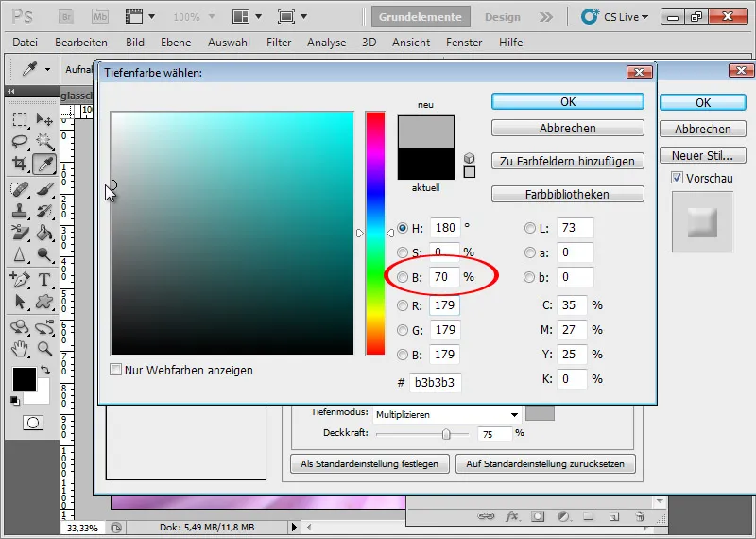
Task: Toggle the Vorschau checkbox
Action: 677,178
